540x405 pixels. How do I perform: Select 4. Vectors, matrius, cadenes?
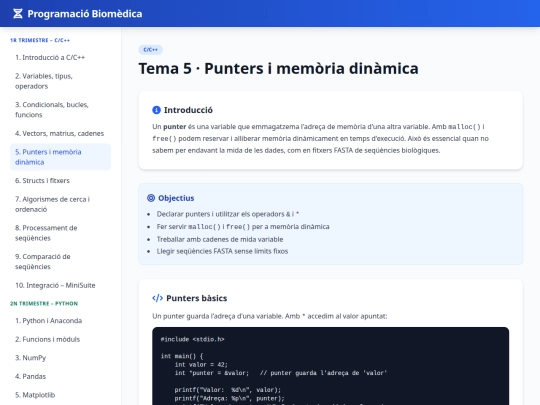pyautogui.click(x=61, y=133)
